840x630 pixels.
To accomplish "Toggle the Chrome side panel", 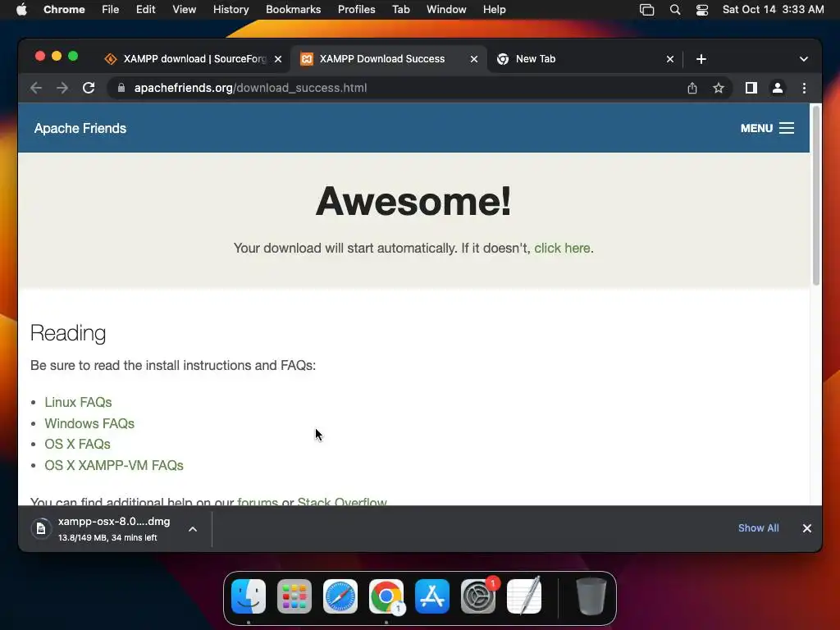I will pyautogui.click(x=751, y=88).
